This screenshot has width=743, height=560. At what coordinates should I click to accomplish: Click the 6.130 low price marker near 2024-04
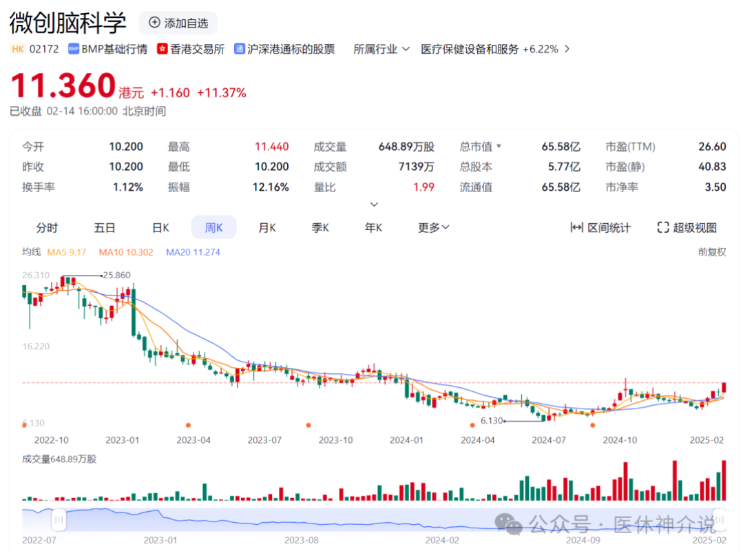click(492, 421)
